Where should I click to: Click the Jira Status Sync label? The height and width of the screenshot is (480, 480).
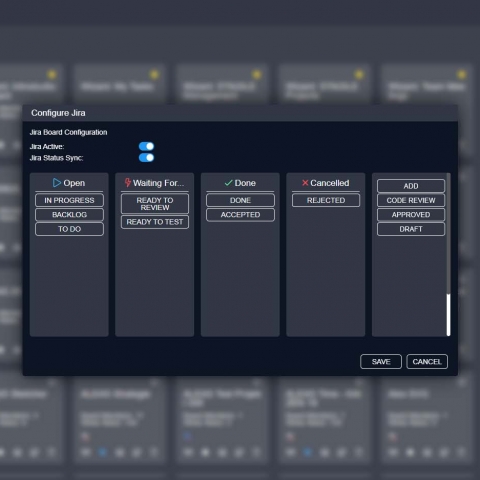(56, 158)
